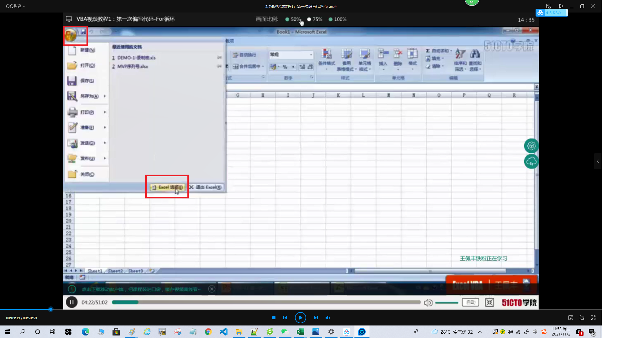Screen dimensions: 644x338
Task: Open the QQ影音 main menu dropdown
Action: point(15,6)
